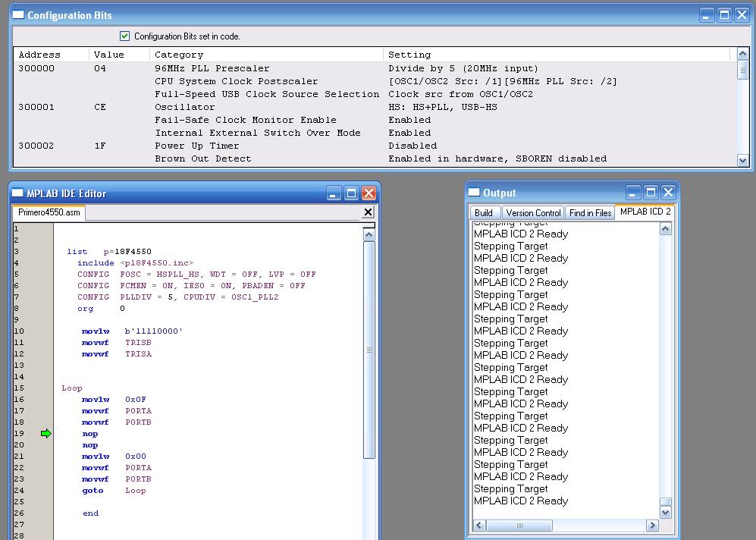Switch to the Build tab in Output
756x540 pixels.
484,213
